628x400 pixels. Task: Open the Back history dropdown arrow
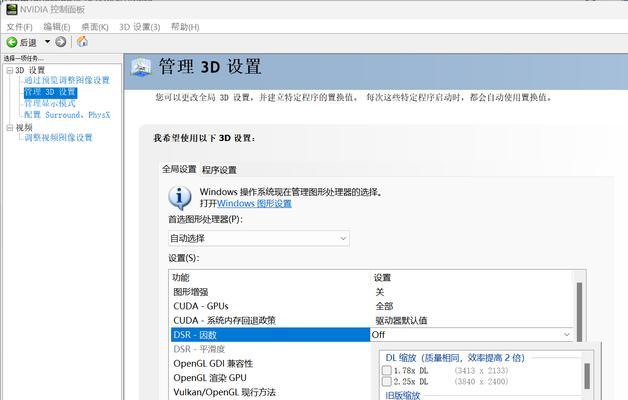coord(48,42)
